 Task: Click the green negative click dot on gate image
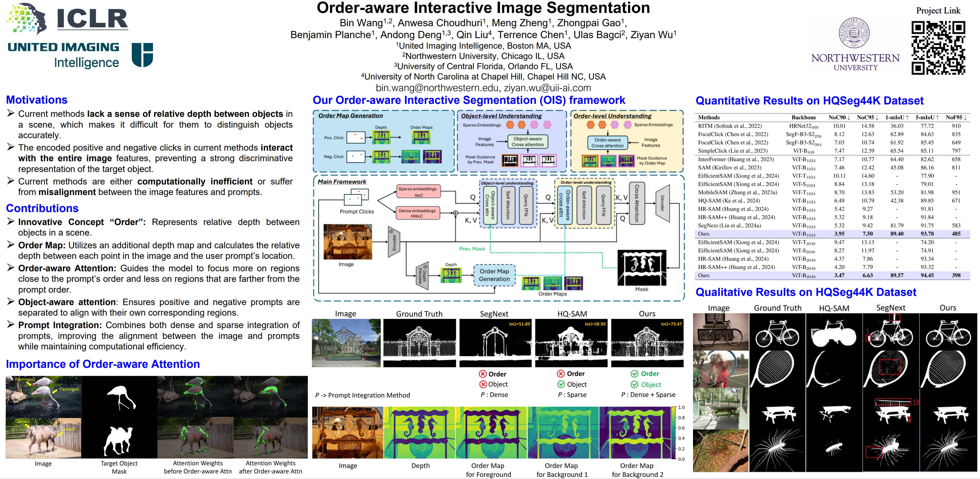[x=335, y=338]
